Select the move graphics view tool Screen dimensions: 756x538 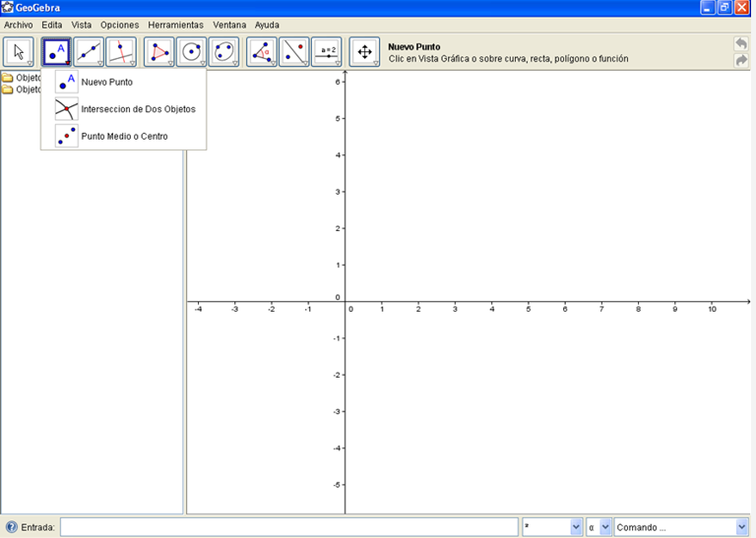tap(364, 52)
